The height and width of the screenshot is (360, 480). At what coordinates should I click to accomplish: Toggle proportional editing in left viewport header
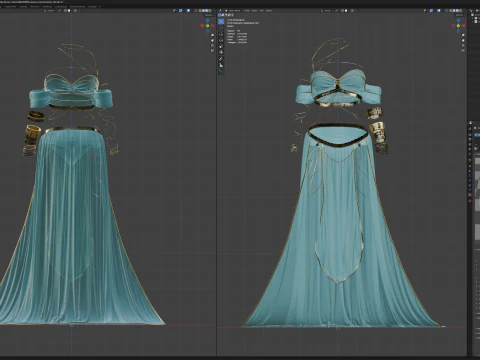(75, 10)
